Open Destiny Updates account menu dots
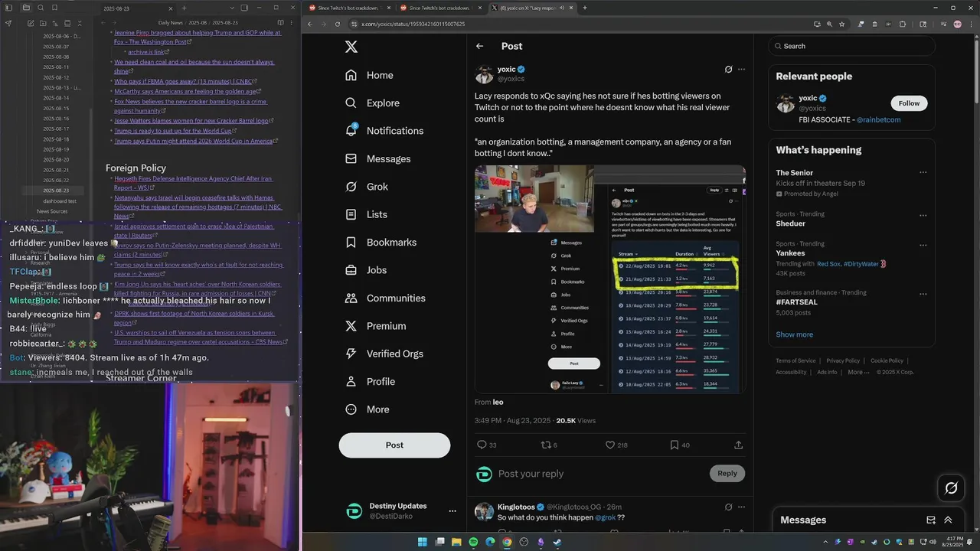This screenshot has height=551, width=980. coord(452,511)
